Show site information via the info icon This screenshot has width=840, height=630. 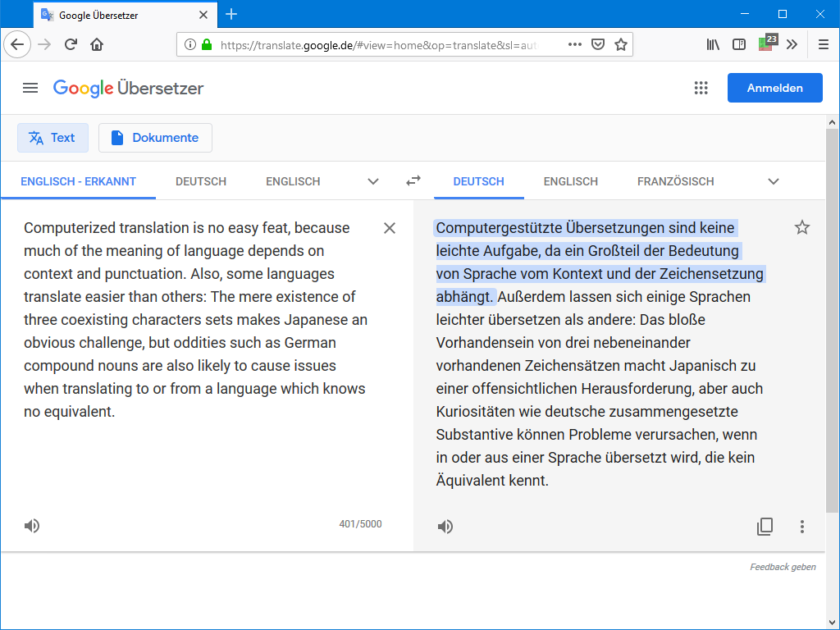[x=189, y=44]
